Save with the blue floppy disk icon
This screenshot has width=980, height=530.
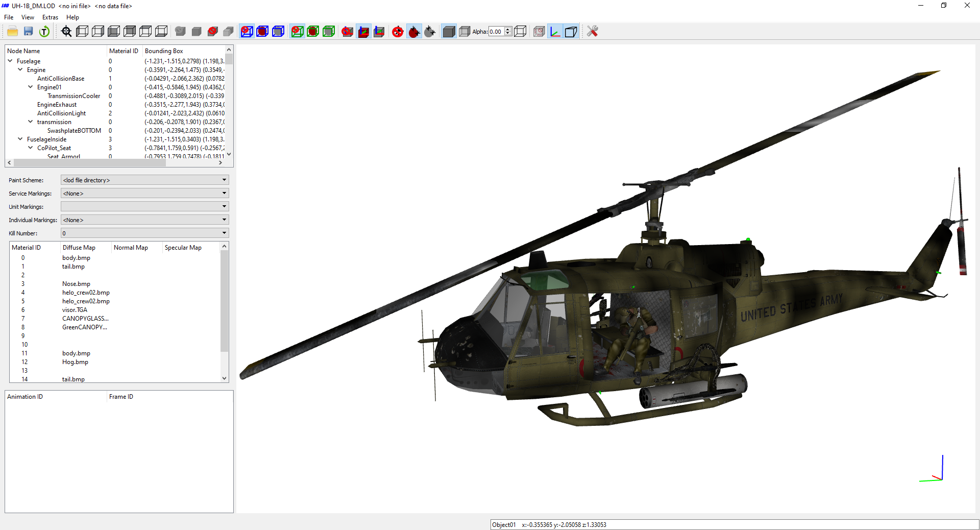coord(29,32)
